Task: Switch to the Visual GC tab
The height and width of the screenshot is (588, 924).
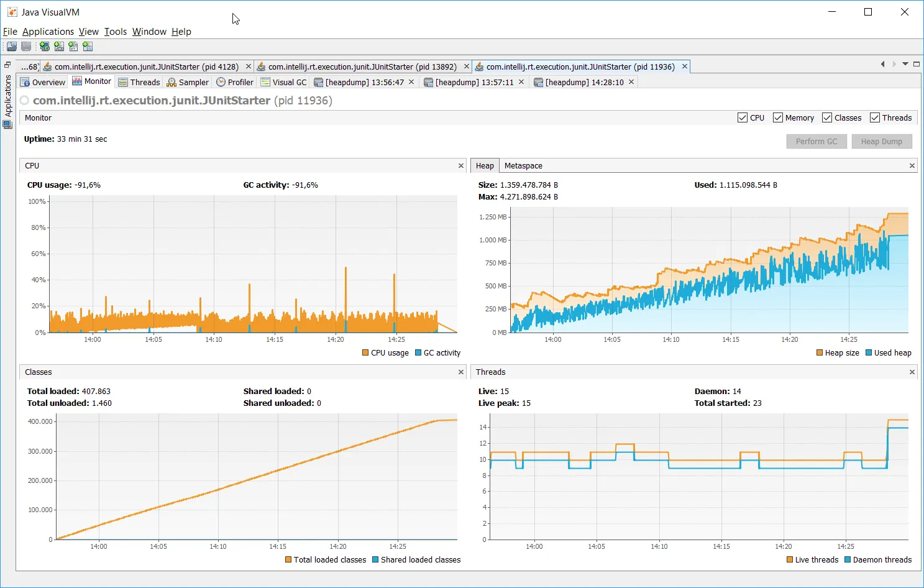Action: [x=283, y=82]
